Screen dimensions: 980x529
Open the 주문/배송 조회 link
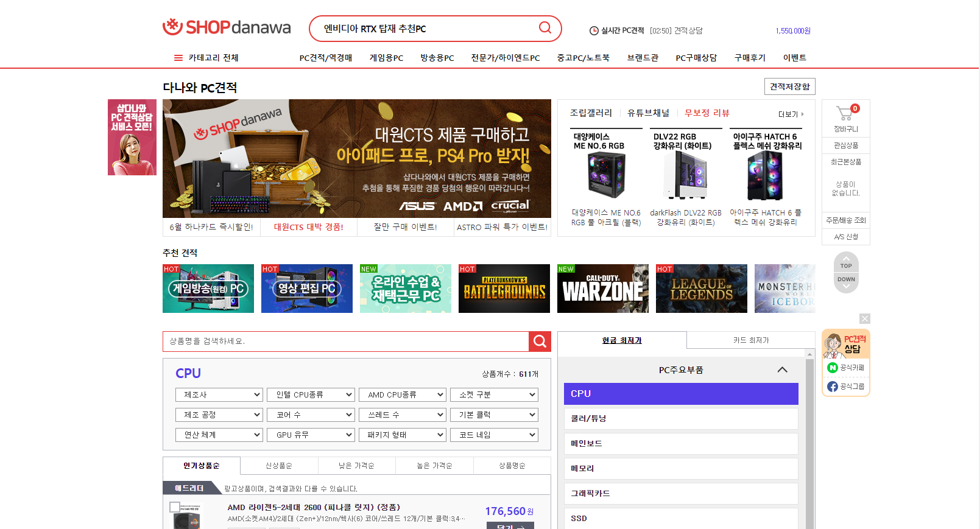(x=845, y=220)
